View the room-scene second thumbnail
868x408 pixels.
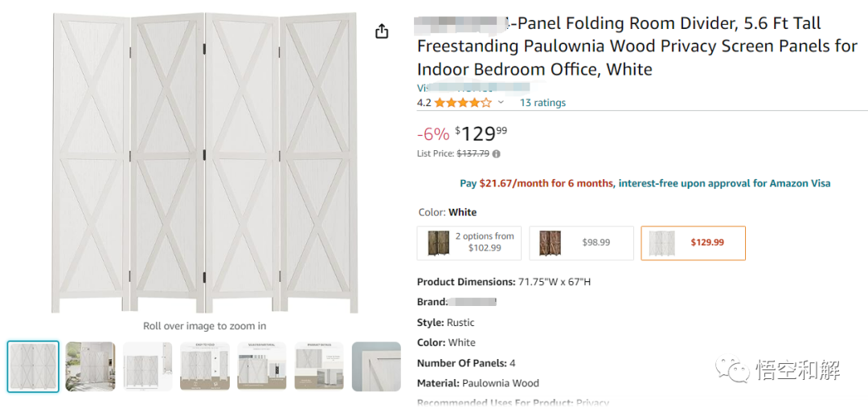click(x=90, y=366)
